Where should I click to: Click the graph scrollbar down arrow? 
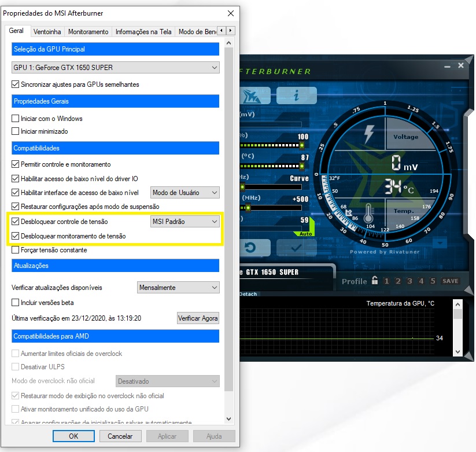[458, 352]
